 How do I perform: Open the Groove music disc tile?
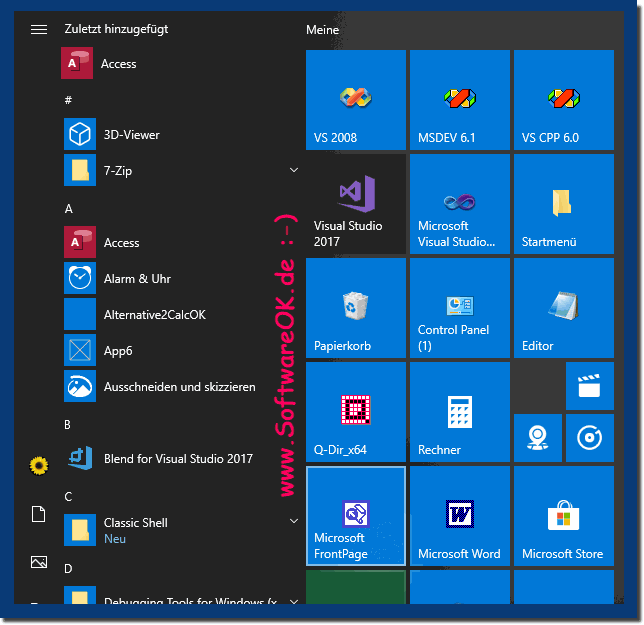tap(589, 438)
